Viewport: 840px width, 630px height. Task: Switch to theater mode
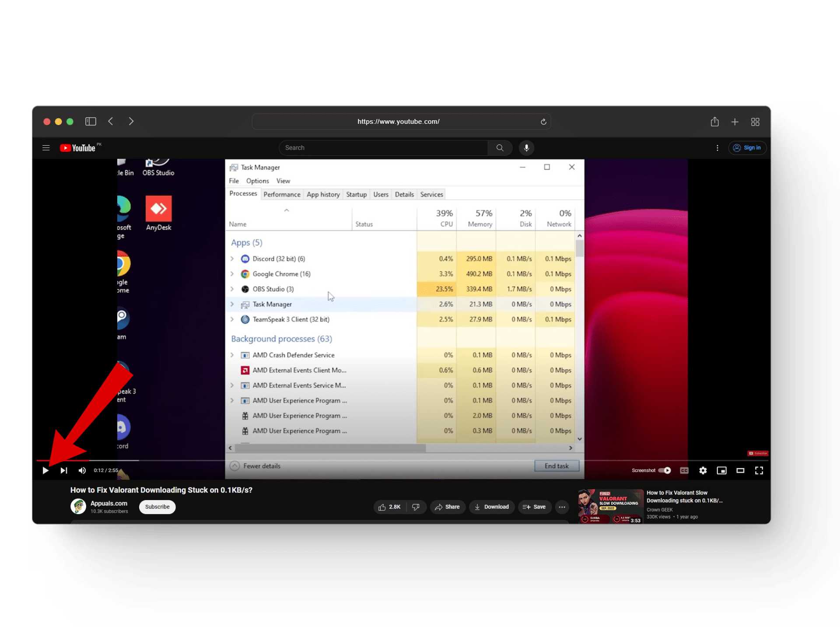click(740, 470)
